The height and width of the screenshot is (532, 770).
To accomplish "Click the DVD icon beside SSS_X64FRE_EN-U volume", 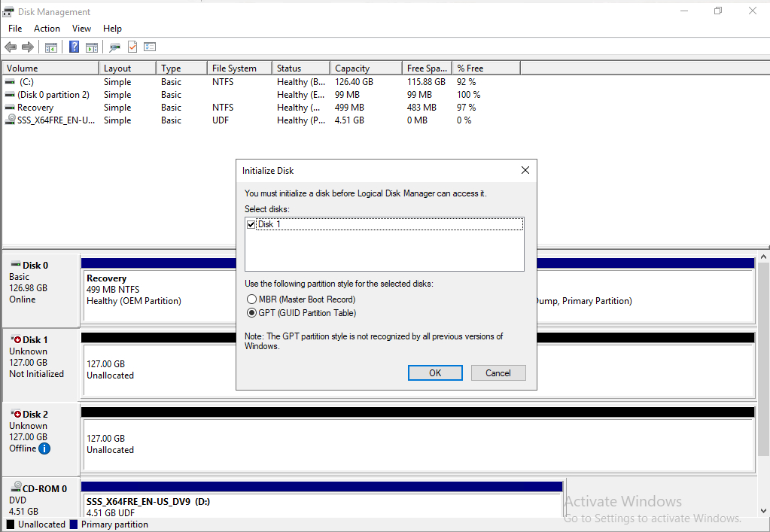I will (x=10, y=120).
